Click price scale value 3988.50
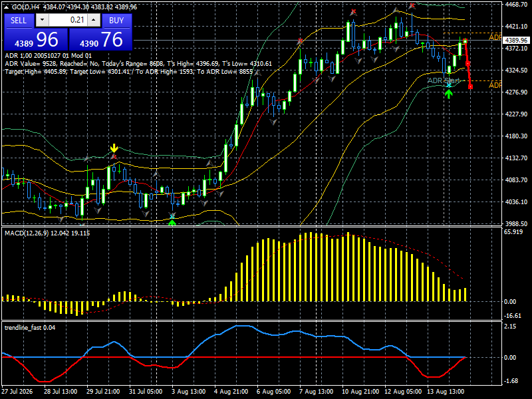This screenshot has height=399, width=532. point(516,223)
